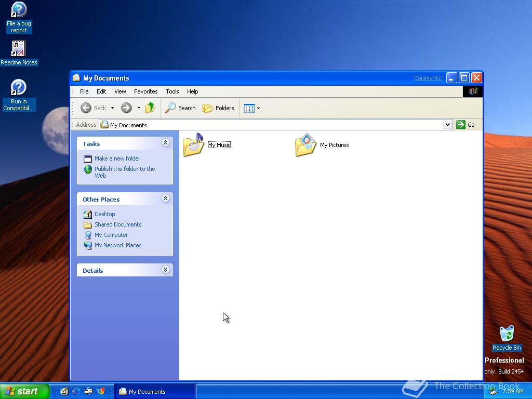Image resolution: width=532 pixels, height=399 pixels.
Task: Click the My Pictures folder label
Action: coord(334,145)
